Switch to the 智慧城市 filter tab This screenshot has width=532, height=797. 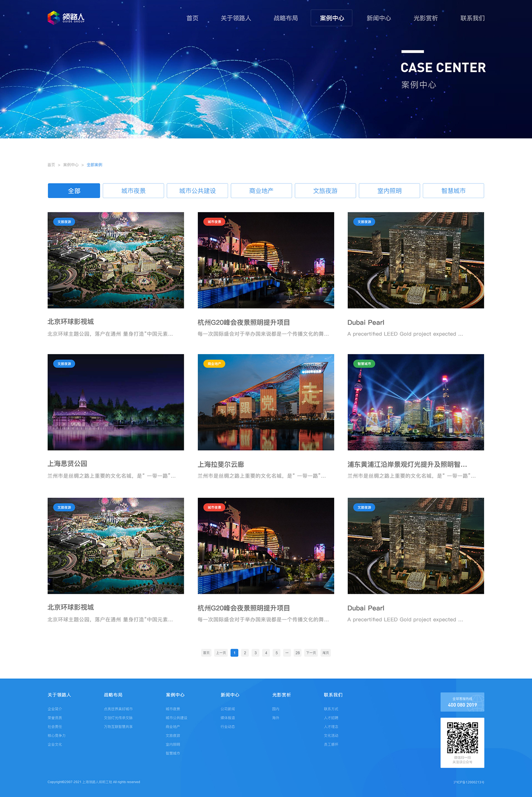click(x=453, y=191)
